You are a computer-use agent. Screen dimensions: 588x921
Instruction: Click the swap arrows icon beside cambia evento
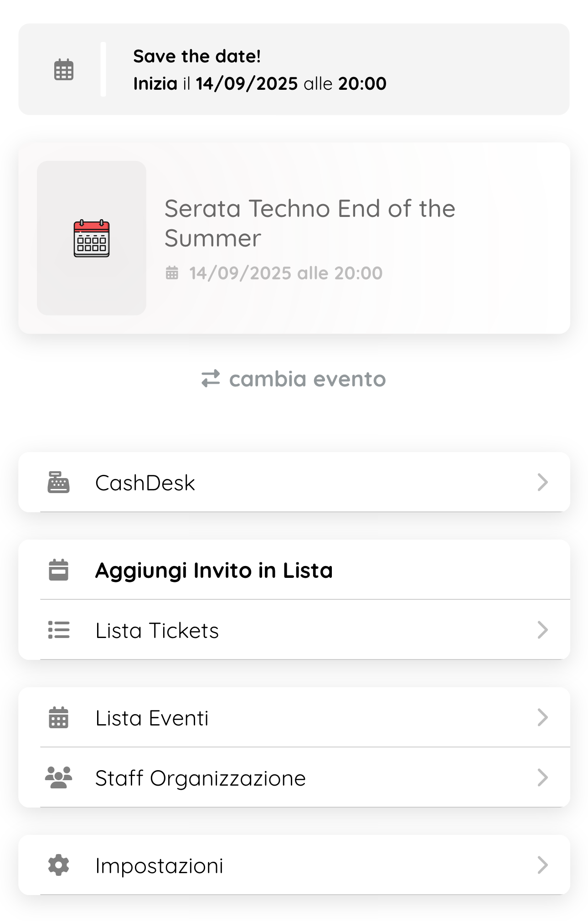pos(211,379)
